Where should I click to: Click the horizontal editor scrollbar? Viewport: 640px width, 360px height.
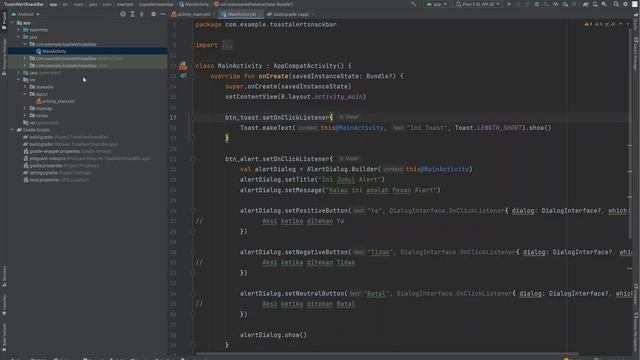(x=387, y=354)
